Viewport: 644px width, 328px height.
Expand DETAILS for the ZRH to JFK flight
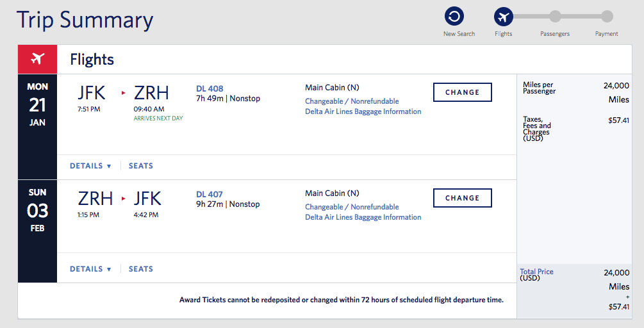coord(90,269)
